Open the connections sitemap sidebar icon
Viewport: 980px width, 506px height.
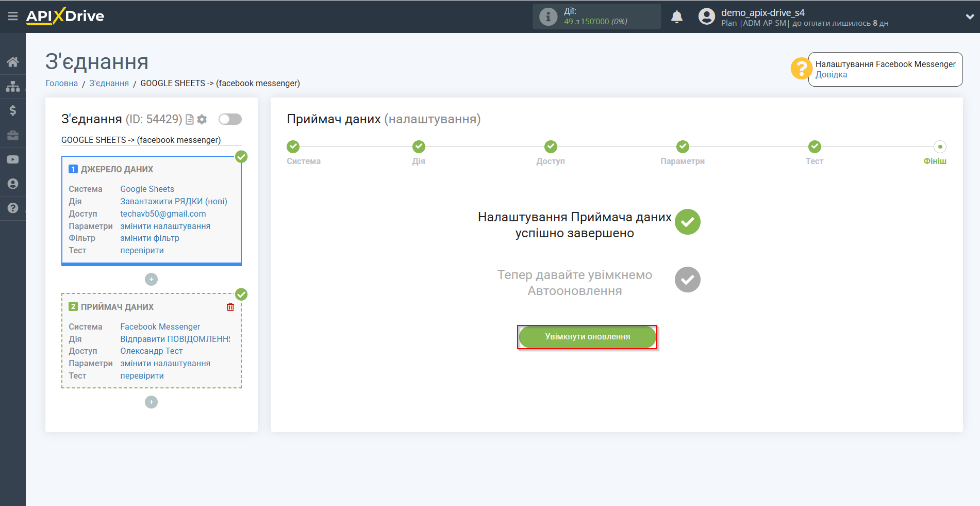click(13, 86)
